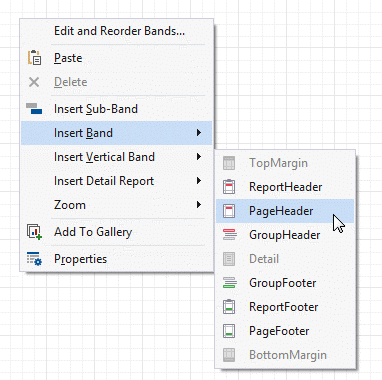
Task: Select the Insert Band menu entry
Action: point(116,133)
